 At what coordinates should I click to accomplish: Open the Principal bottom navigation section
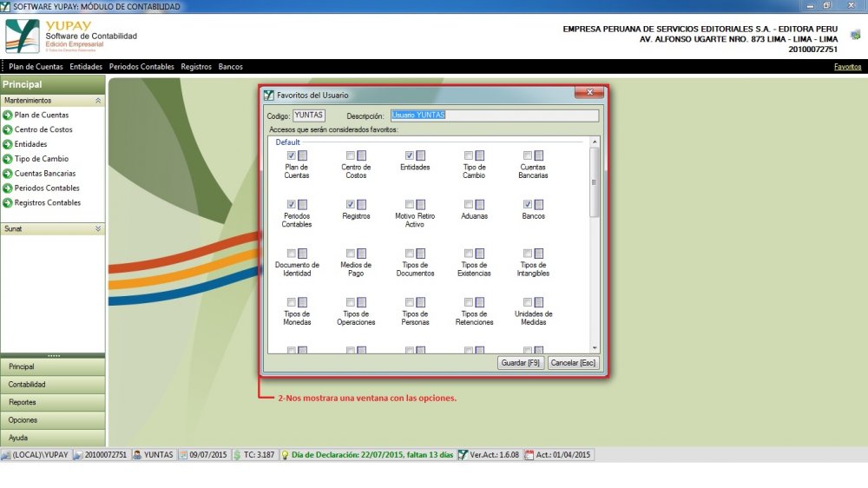(x=53, y=366)
